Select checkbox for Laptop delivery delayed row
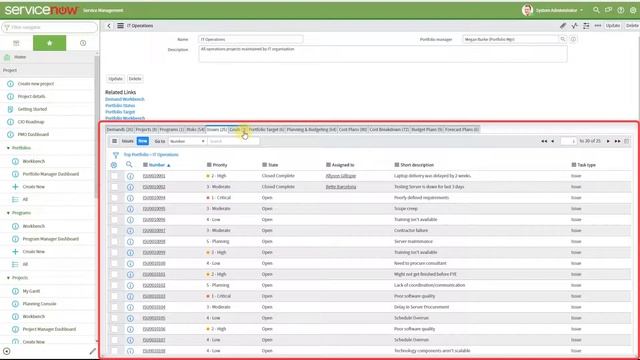The image size is (640, 360). point(115,176)
